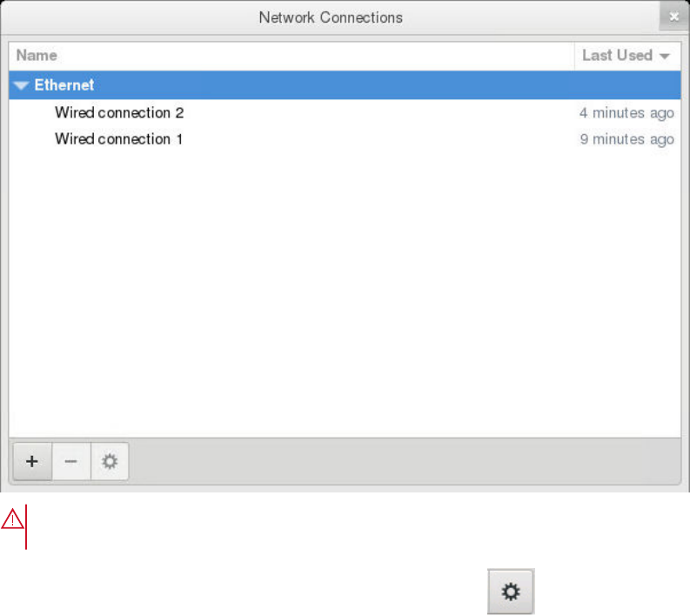Collapse the Ethernet group disclosure triangle
690x616 pixels.
tap(21, 85)
